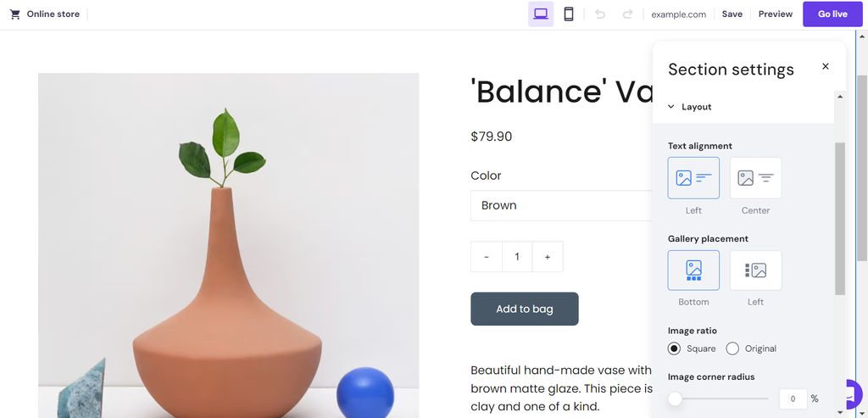This screenshot has height=418, width=868.
Task: Open the Color dropdown showing Brown
Action: [561, 205]
